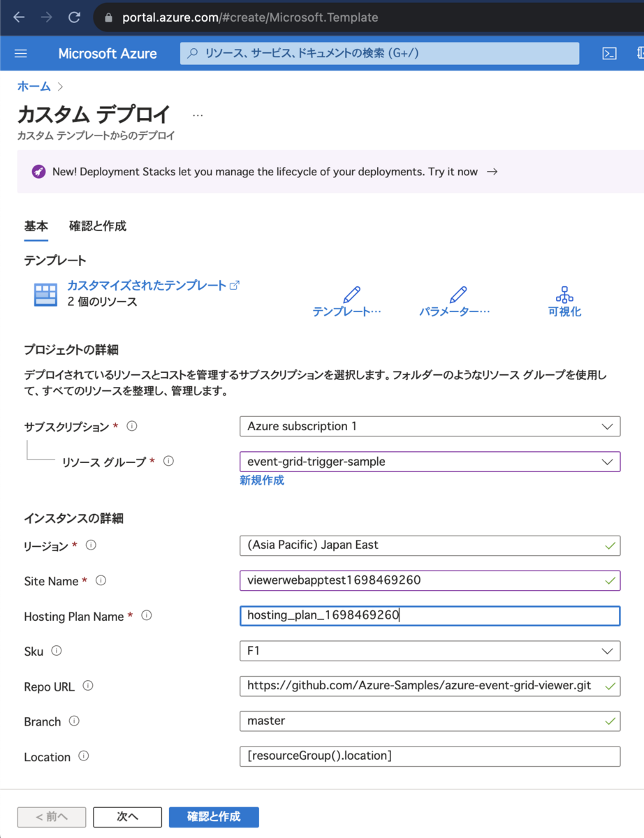Show info tooltip for Hosting Plan Name
Screen dimensions: 644x838
click(x=147, y=616)
